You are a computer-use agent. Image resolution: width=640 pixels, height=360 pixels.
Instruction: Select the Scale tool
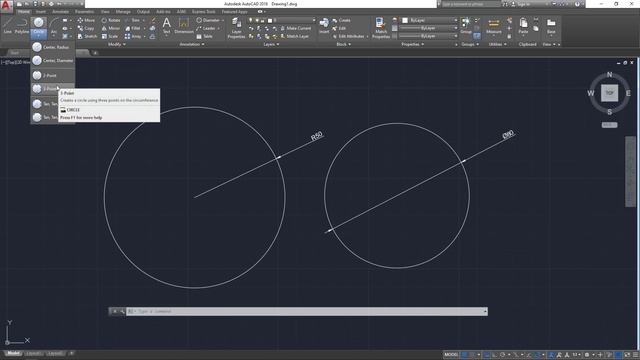click(110, 36)
